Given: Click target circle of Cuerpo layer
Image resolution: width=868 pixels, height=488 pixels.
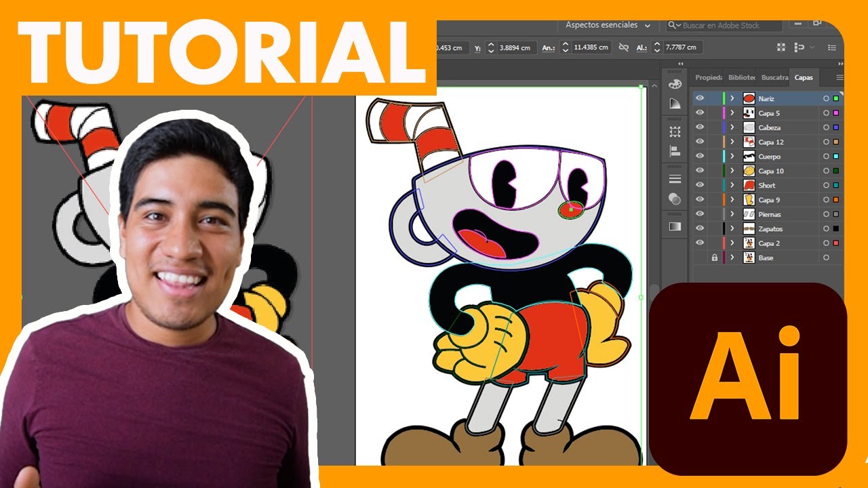Looking at the screenshot, I should [x=826, y=157].
